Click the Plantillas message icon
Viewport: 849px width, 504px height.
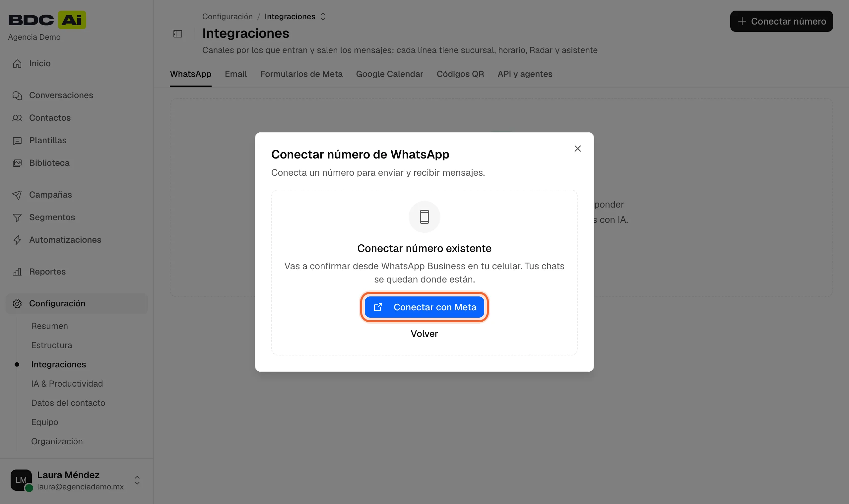pos(17,141)
